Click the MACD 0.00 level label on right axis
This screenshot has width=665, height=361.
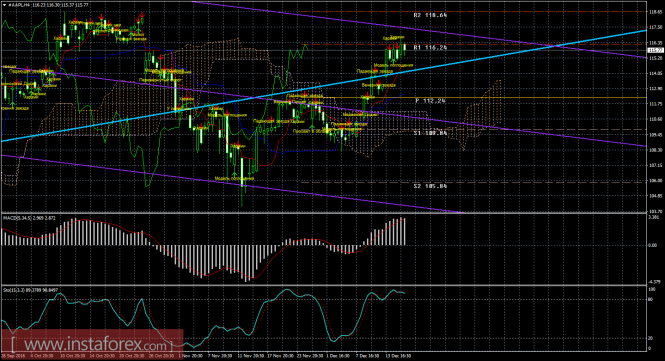pos(653,245)
